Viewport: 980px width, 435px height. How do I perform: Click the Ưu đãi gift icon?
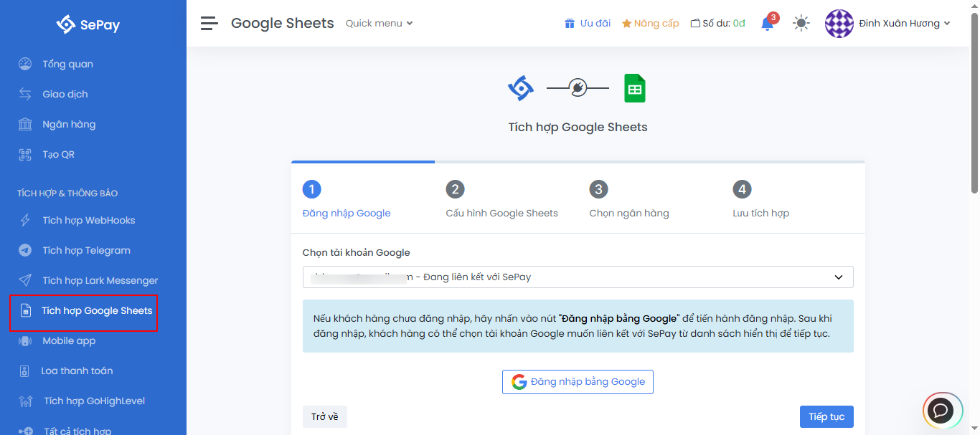(x=570, y=24)
